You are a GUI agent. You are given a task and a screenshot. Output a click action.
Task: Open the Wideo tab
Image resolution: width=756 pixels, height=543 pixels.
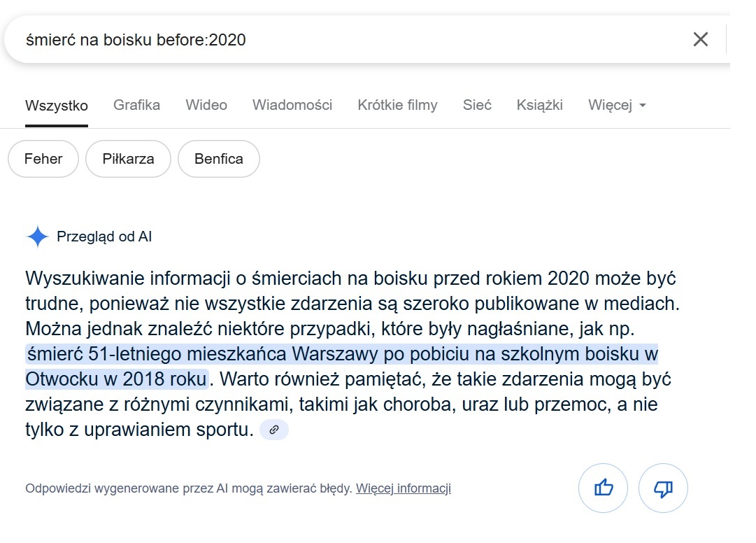pos(206,105)
